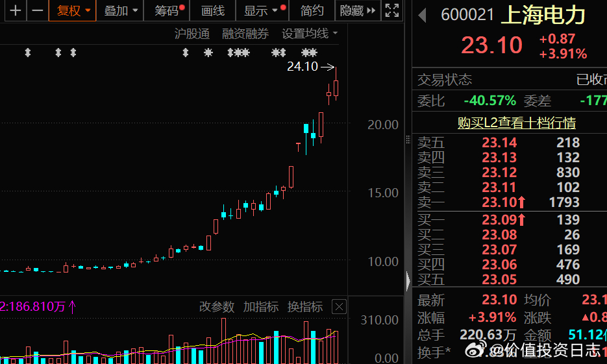This screenshot has width=607, height=364.
Task: Switch to 简约 view mode
Action: (x=312, y=10)
